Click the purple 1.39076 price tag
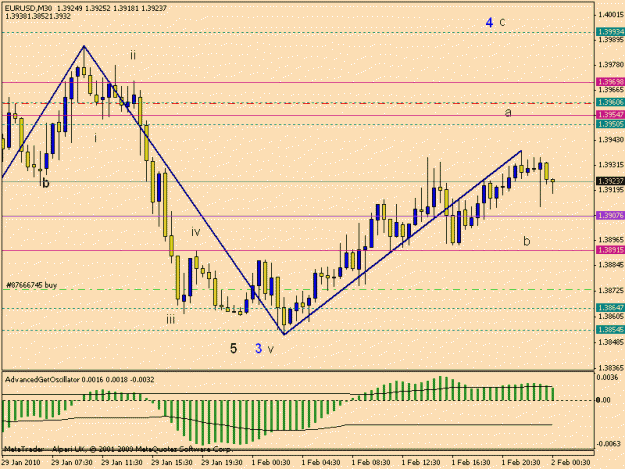Screen dimensions: 625x469 [610, 216]
